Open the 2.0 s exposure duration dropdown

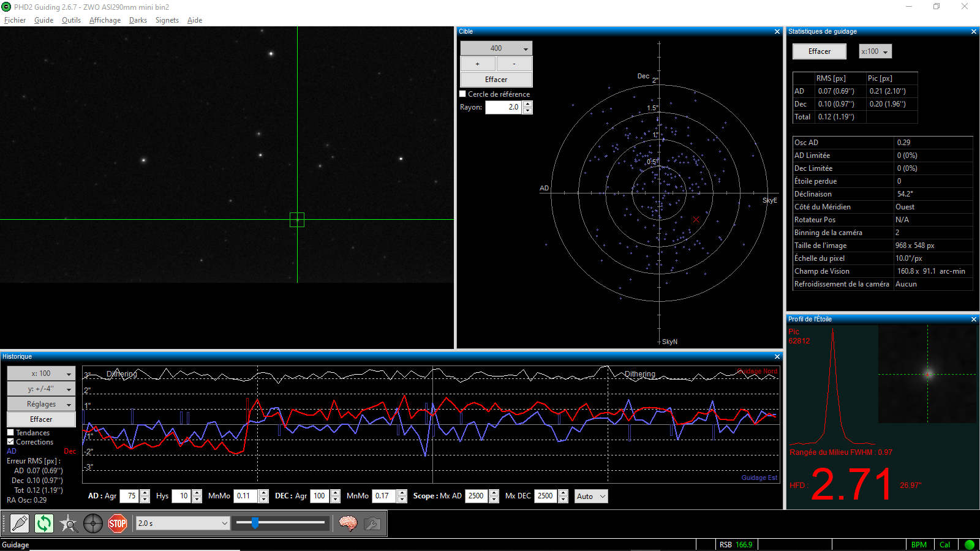tap(183, 523)
